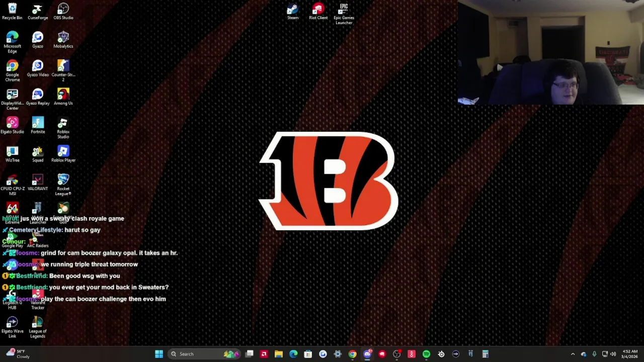Select the League of Legends icon
The image size is (644, 362).
(38, 327)
